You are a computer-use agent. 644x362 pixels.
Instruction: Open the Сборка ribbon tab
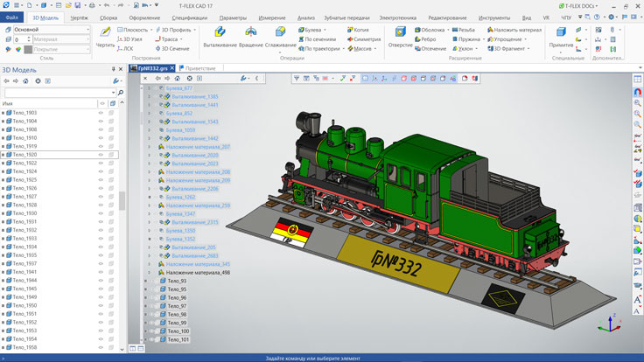[108, 17]
